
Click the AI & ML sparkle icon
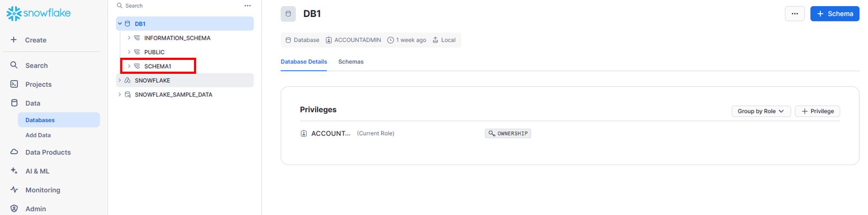tap(14, 171)
